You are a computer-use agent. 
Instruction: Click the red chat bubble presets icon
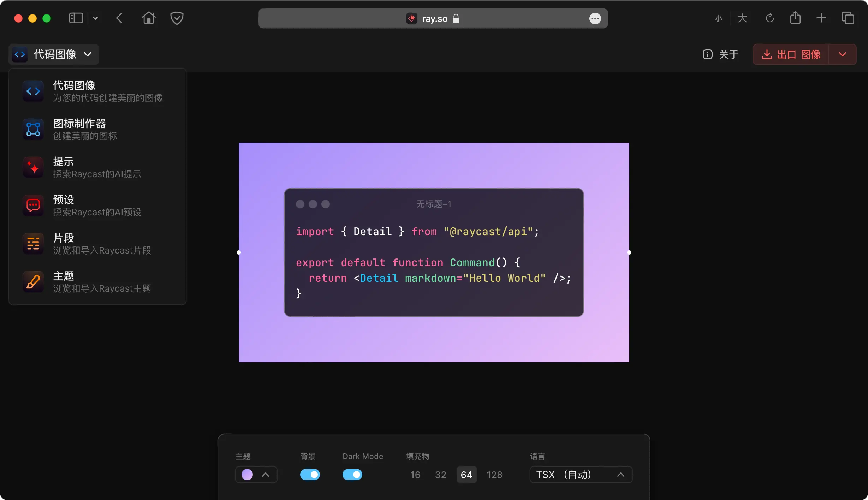33,206
